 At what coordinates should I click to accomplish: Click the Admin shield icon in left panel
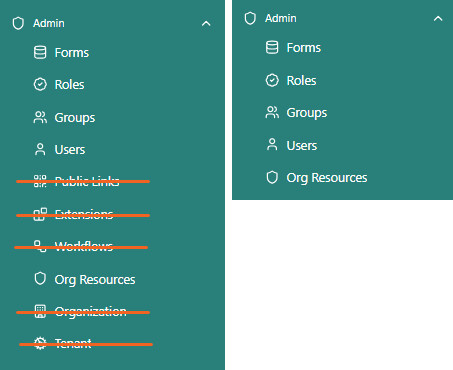[x=18, y=24]
